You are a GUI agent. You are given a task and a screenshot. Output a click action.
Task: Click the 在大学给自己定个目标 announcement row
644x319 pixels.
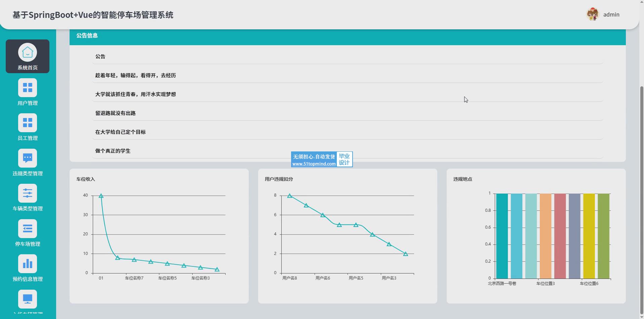(x=120, y=132)
